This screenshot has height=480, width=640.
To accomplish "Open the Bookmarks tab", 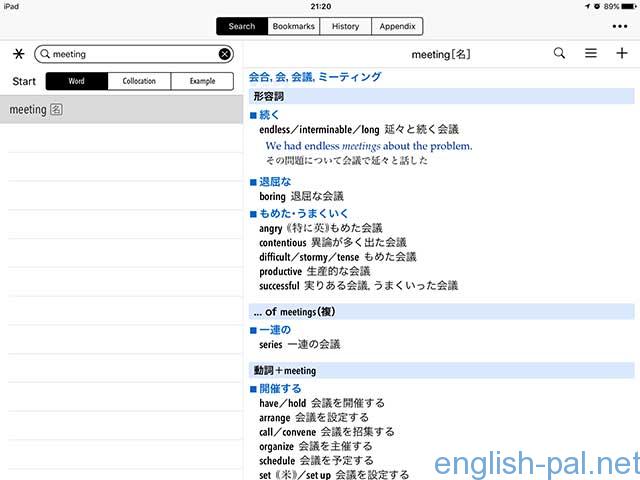I will 291,26.
